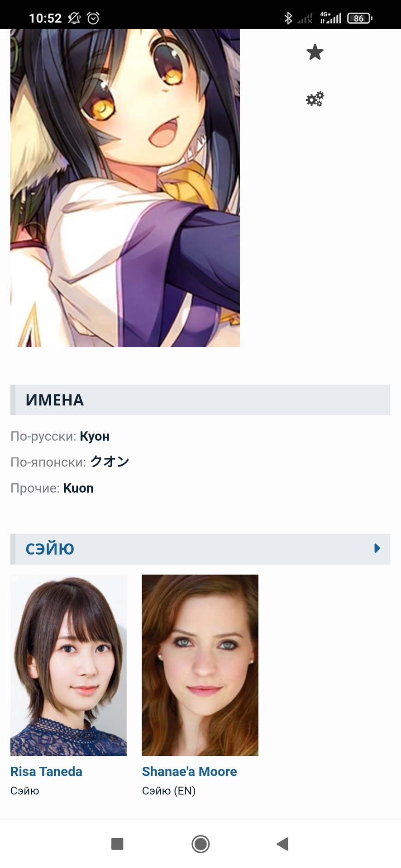The height and width of the screenshot is (868, 401).
Task: Open Shanae'a Moore's profile link
Action: tap(189, 771)
